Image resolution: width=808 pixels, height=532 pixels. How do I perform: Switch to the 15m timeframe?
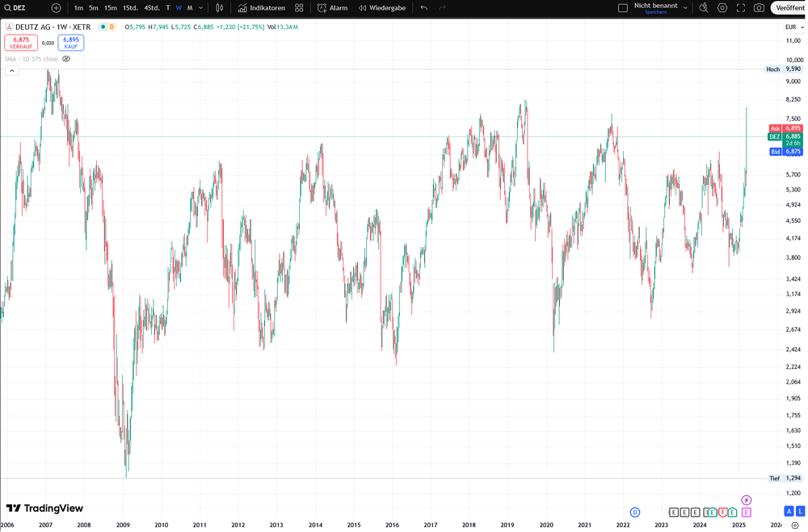tap(110, 8)
